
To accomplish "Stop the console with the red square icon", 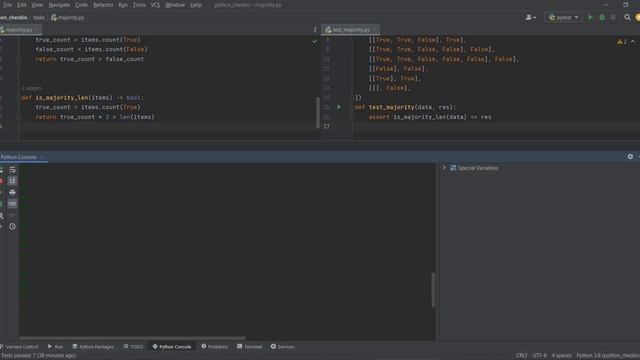I will 1,181.
